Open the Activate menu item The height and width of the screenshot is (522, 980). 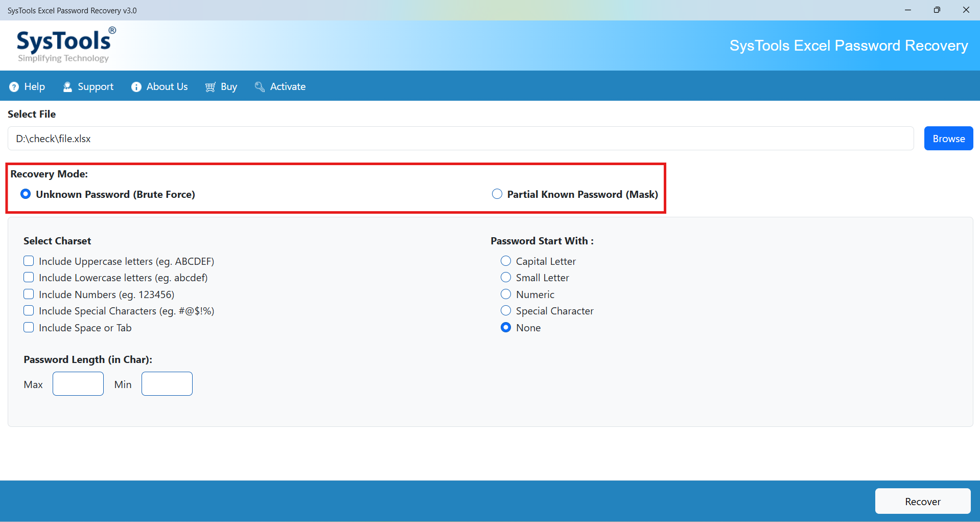click(281, 87)
